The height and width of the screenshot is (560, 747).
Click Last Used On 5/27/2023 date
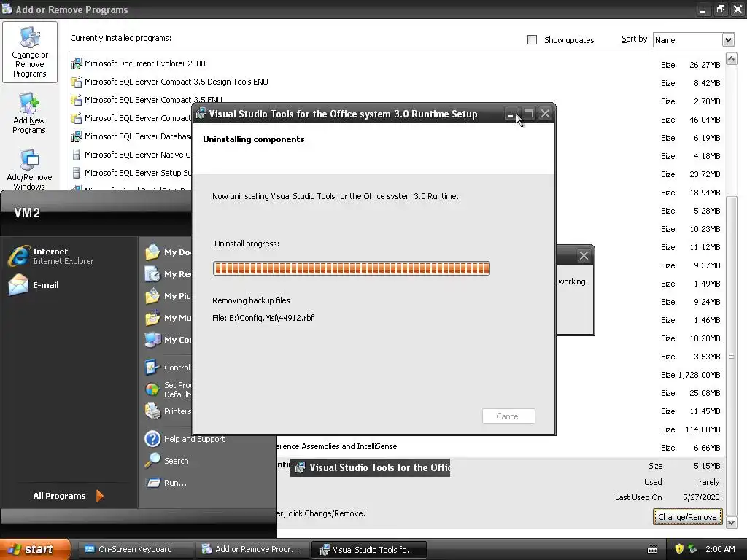coord(701,497)
